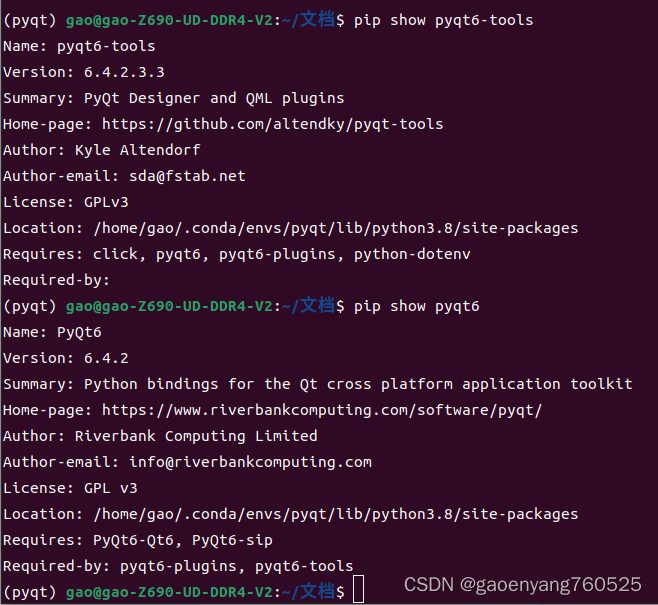Select the 'Requires: click, pyqt6, pyqt6-plugins, python-dotenv' line
Image resolution: width=658 pixels, height=605 pixels.
point(237,254)
